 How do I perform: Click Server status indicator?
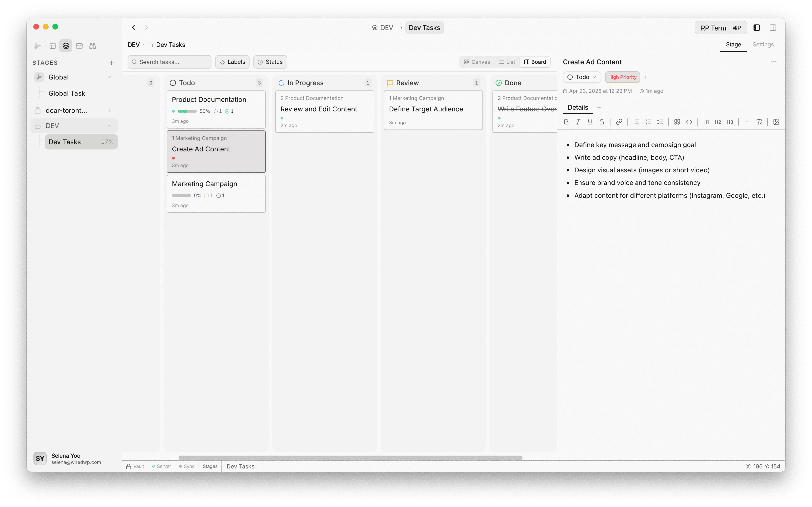pyautogui.click(x=161, y=467)
